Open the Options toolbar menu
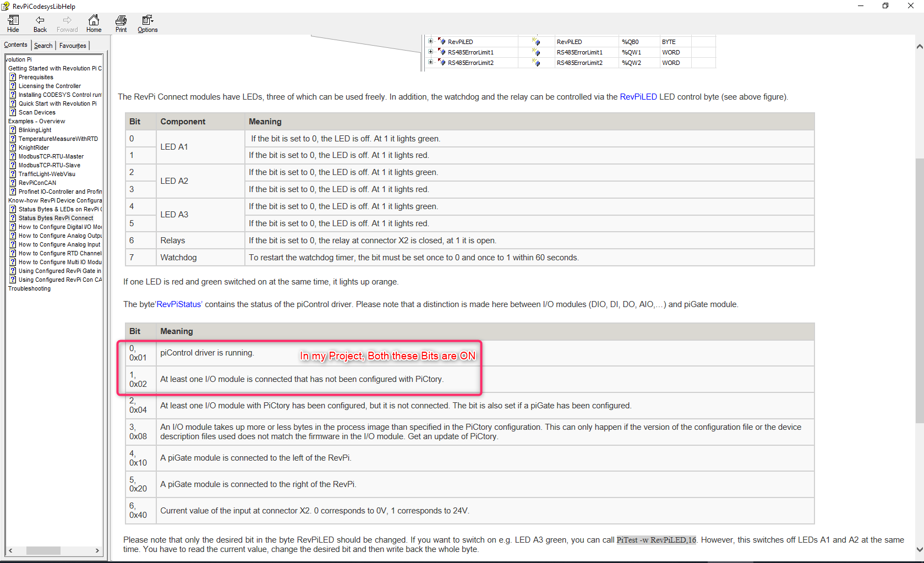The width and height of the screenshot is (924, 563). (147, 24)
